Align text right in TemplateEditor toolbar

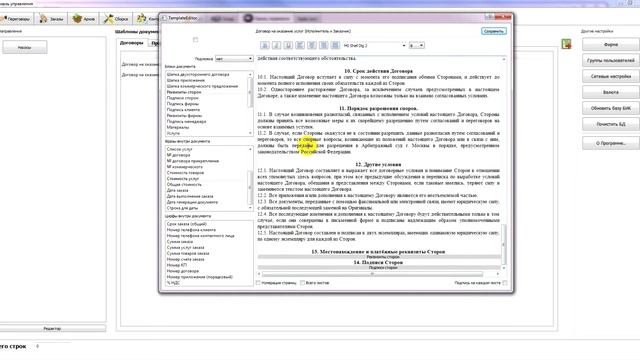[x=324, y=45]
